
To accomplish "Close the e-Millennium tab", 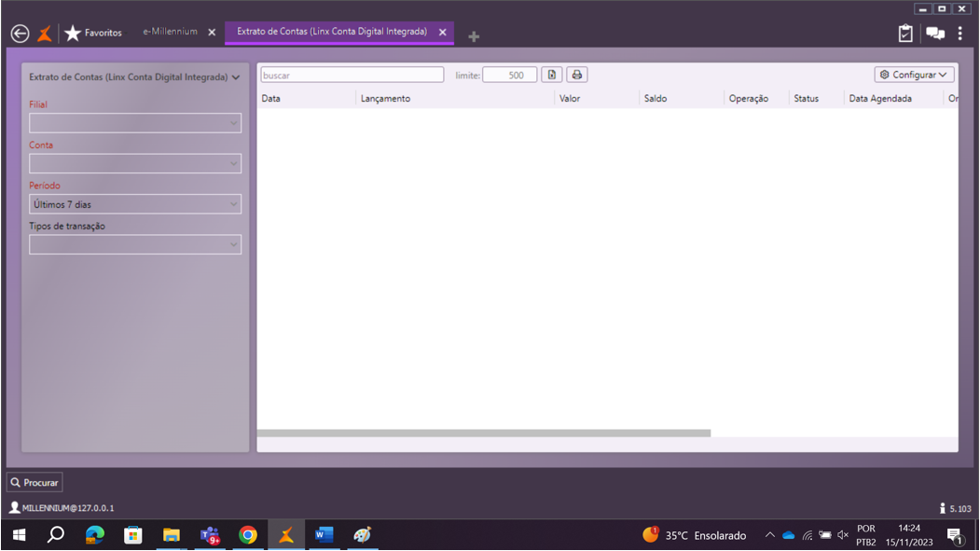I will coord(212,33).
